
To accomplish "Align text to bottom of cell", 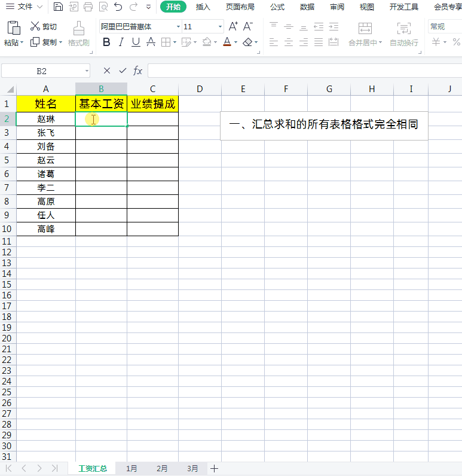I will [304, 27].
